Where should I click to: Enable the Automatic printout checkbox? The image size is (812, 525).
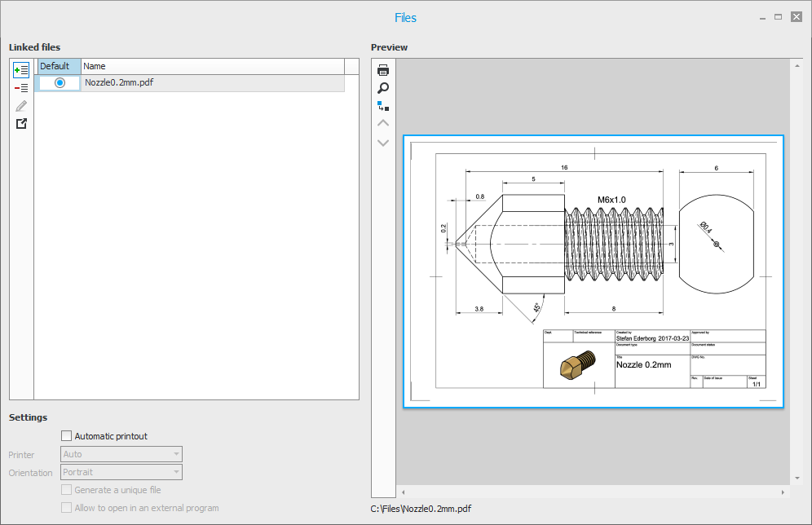click(x=67, y=436)
